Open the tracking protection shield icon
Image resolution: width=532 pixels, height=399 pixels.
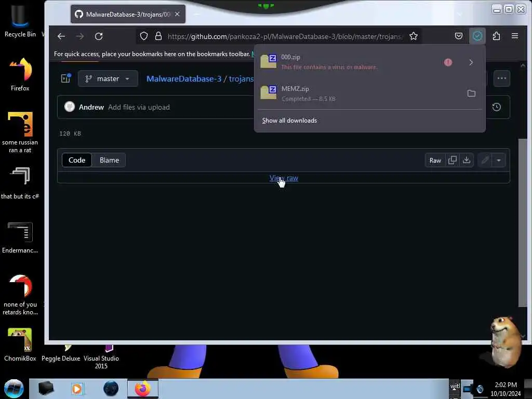144,36
